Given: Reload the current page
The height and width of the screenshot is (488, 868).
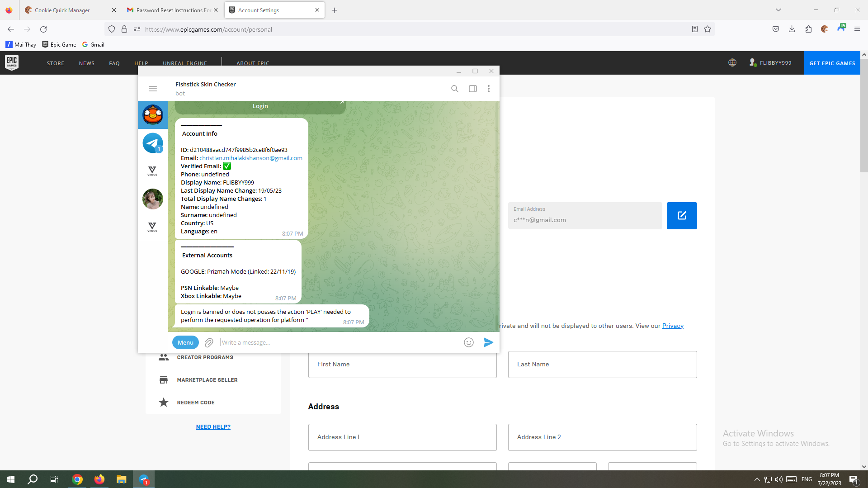Looking at the screenshot, I should (43, 29).
